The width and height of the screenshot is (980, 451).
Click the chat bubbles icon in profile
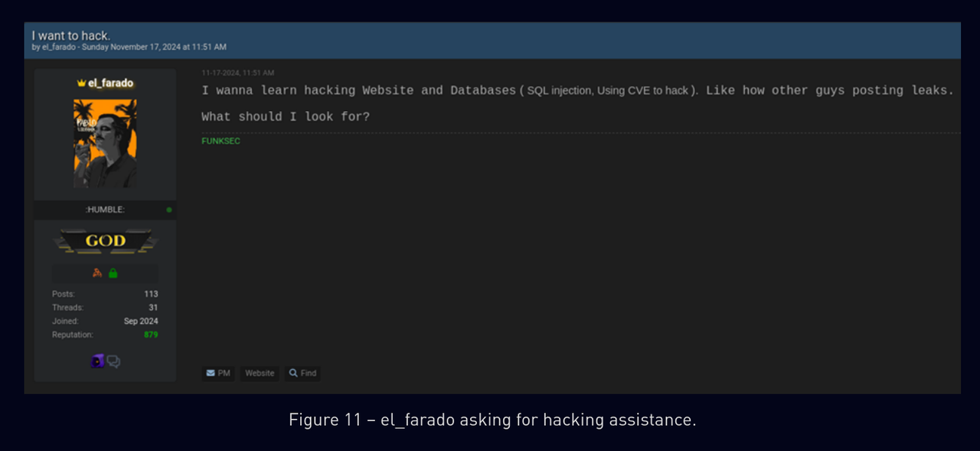click(113, 361)
